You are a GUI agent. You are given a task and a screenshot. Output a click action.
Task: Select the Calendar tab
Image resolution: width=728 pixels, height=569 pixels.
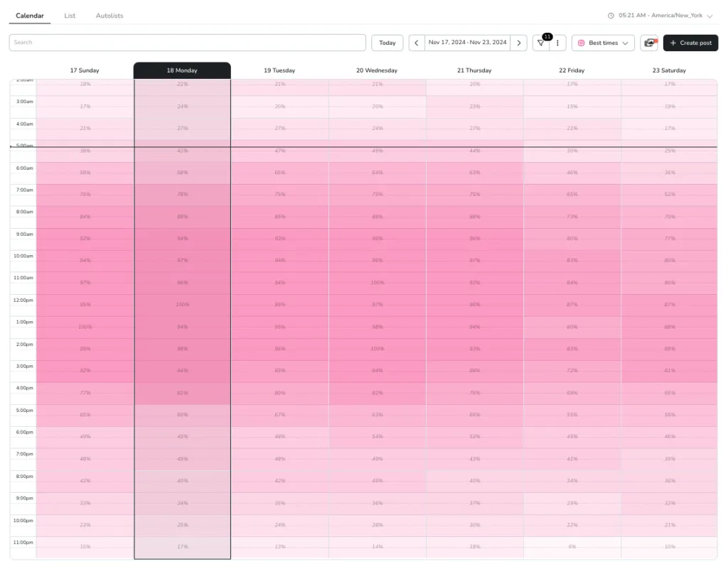(30, 16)
